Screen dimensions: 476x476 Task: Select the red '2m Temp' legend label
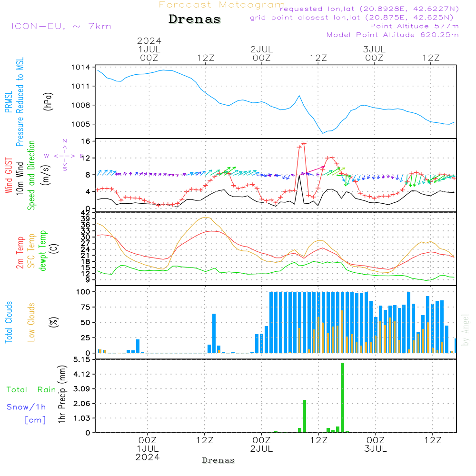click(20, 253)
